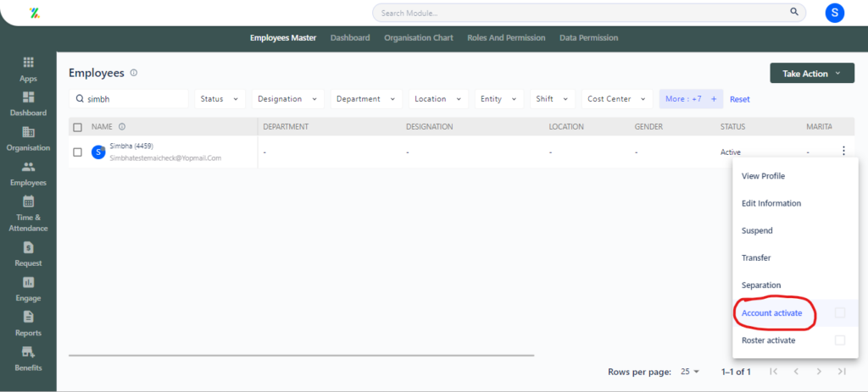The image size is (868, 392).
Task: Go to next page of results
Action: (820, 372)
